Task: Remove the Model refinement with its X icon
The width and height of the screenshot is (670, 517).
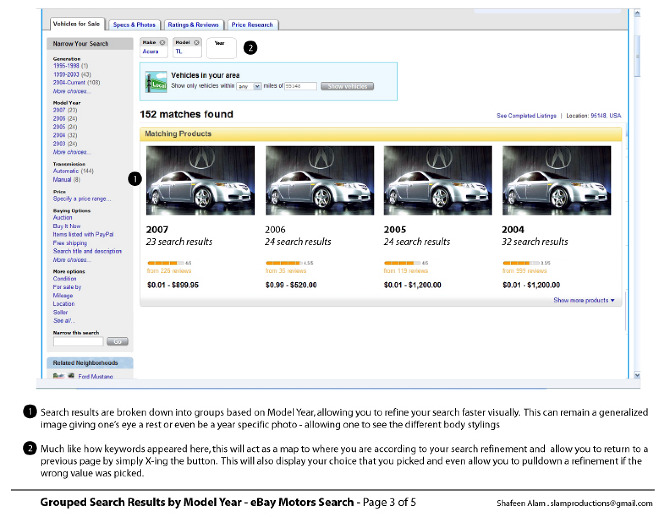Action: pyautogui.click(x=197, y=42)
